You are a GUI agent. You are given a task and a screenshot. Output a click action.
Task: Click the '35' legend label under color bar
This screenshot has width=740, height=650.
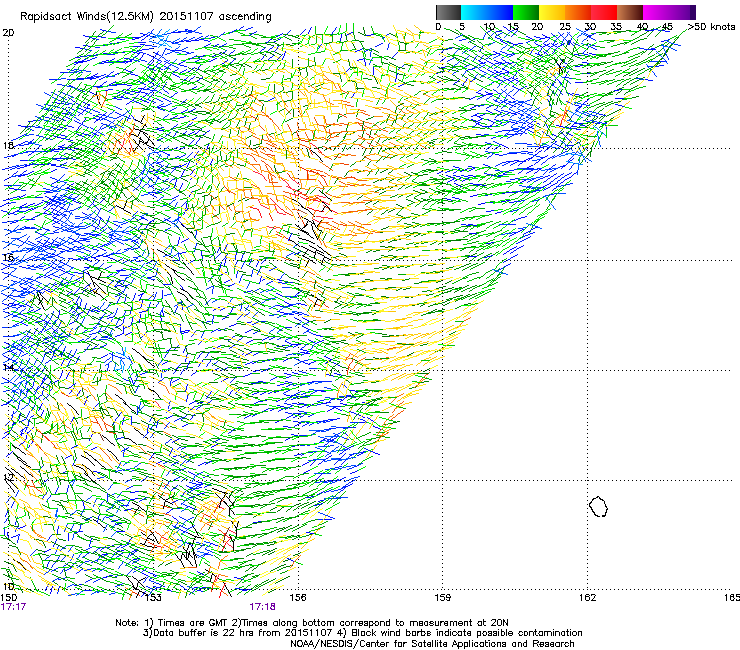pos(616,27)
